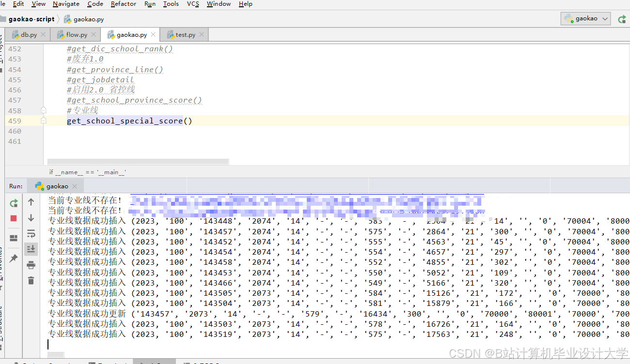Toggle scroll to end in the Run console
630x364 pixels.
coord(31,249)
